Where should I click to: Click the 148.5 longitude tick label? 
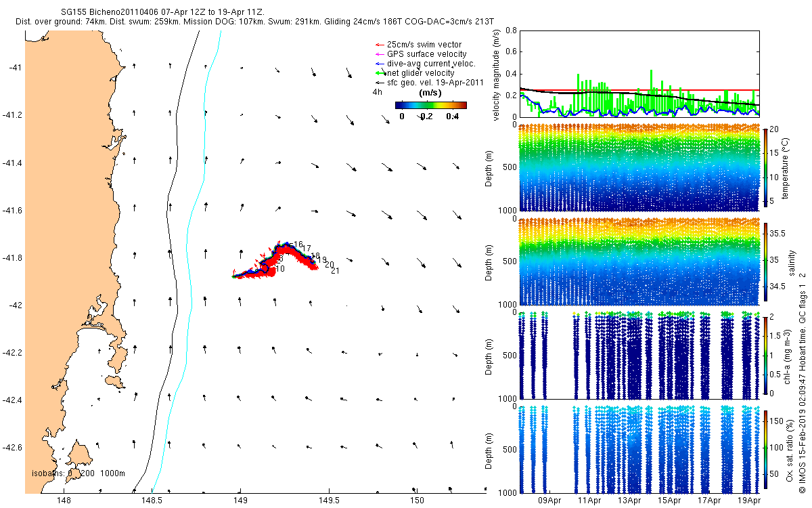(152, 501)
